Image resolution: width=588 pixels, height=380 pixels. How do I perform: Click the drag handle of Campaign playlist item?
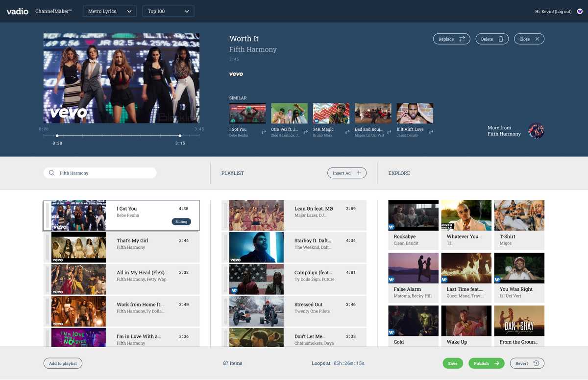225,279
